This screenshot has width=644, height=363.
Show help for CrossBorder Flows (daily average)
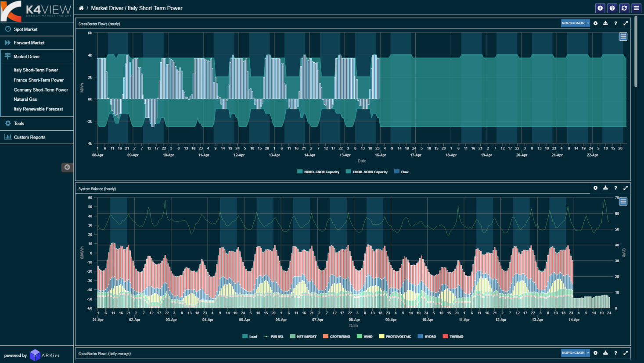tap(615, 353)
